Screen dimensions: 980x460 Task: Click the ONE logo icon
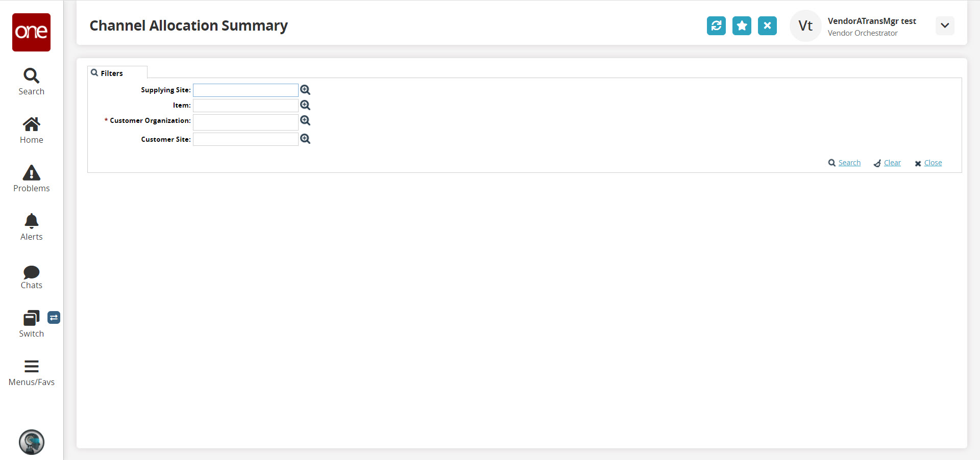tap(31, 32)
